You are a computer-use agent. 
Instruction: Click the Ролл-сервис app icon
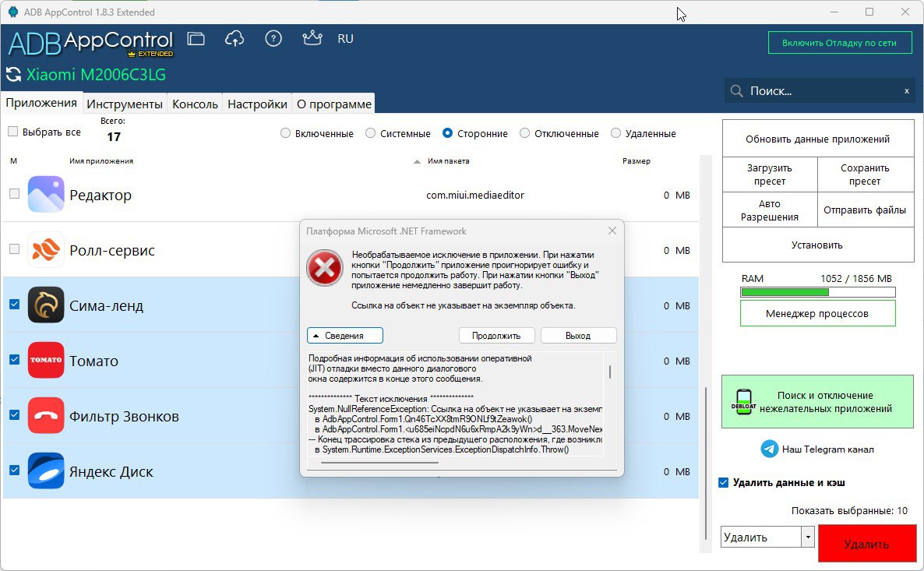(x=46, y=250)
